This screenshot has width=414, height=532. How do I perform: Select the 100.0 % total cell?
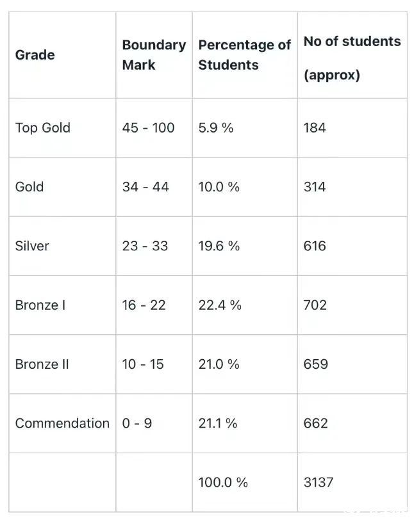click(x=223, y=482)
